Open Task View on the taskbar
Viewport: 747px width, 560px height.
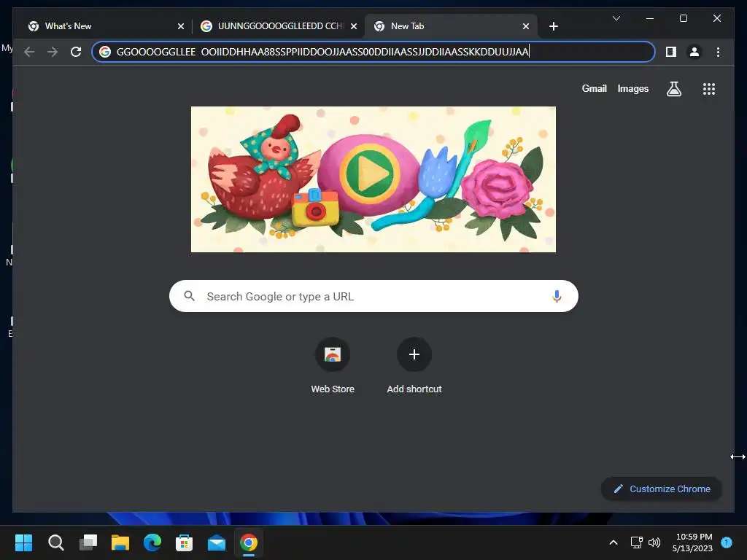coord(88,542)
